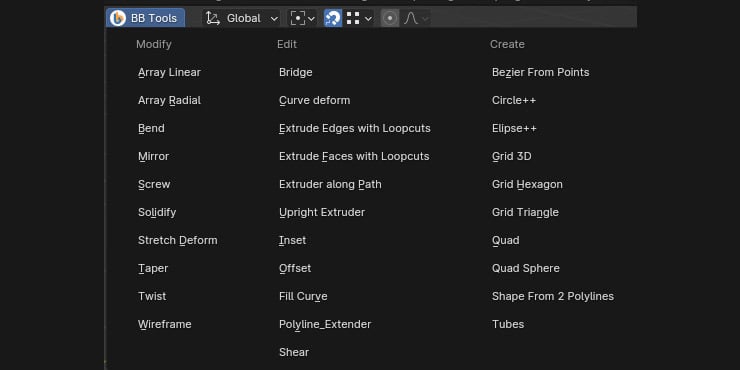Viewport: 740px width, 370px height.
Task: Expand the pivot point dropdown arrow
Action: click(311, 19)
